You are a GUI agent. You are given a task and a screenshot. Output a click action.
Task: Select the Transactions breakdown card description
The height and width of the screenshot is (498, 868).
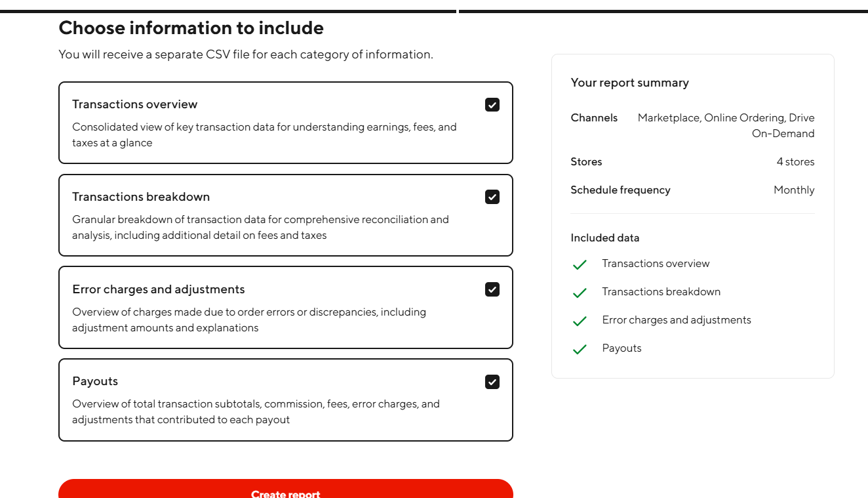[x=260, y=227]
